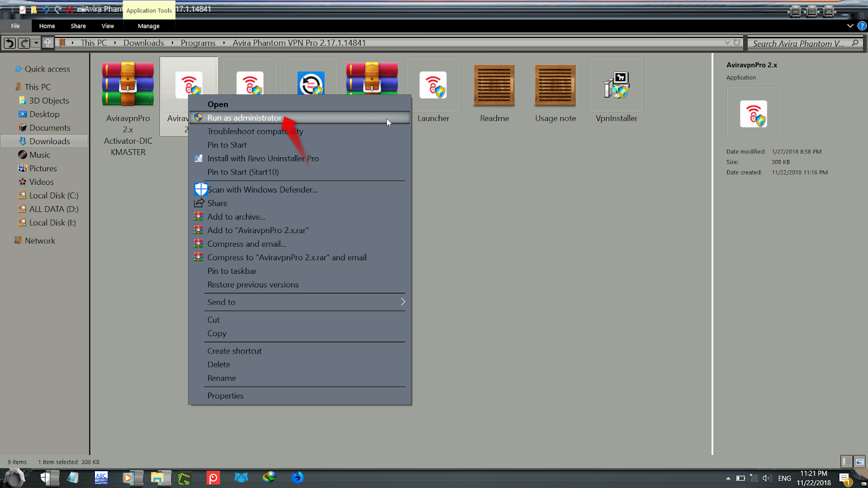Choose Install with Revo Uninstaller Pro
This screenshot has width=868, height=488.
click(x=299, y=158)
